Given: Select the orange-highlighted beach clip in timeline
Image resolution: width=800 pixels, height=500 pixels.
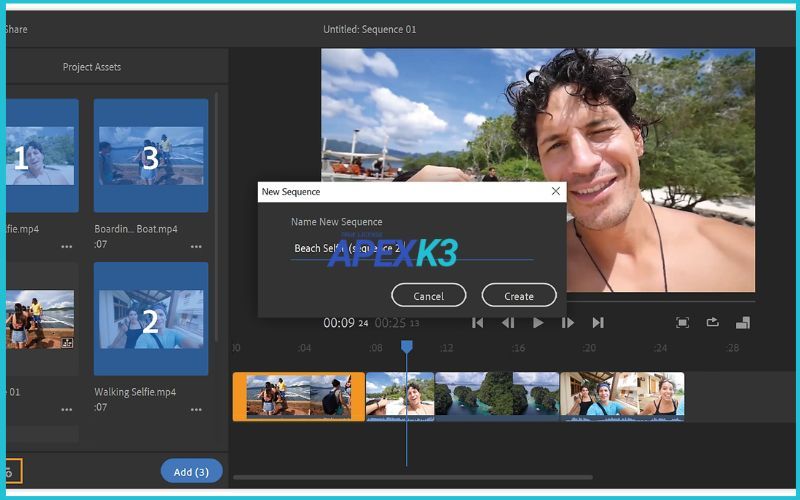Looking at the screenshot, I should pyautogui.click(x=299, y=396).
